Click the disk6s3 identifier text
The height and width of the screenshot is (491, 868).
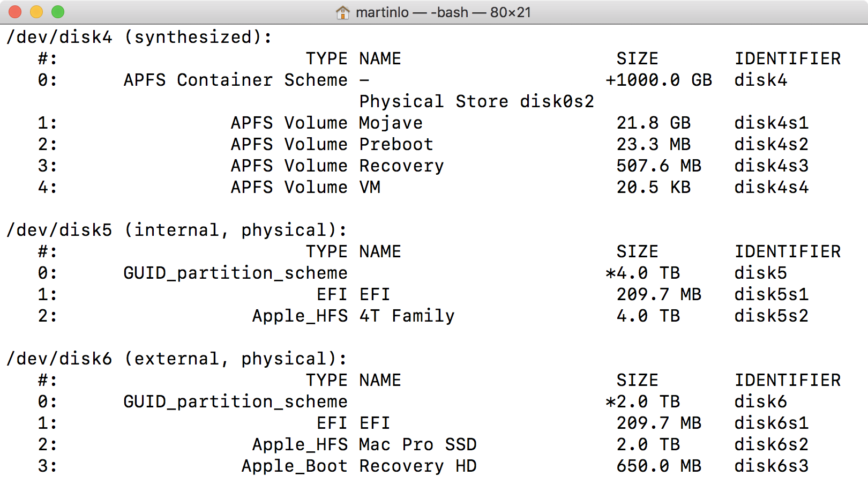coord(771,466)
